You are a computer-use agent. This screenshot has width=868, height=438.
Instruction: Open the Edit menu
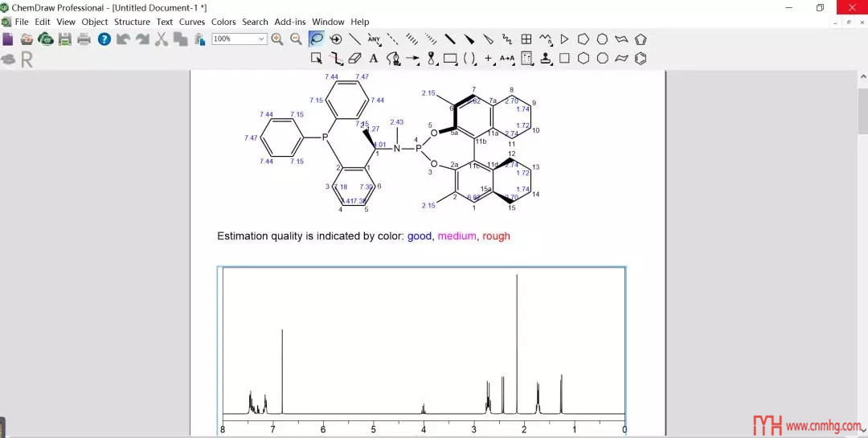pos(43,22)
